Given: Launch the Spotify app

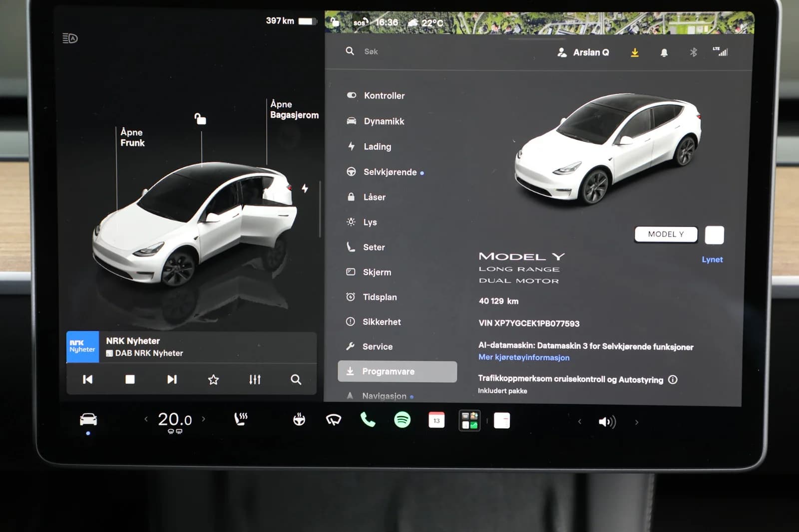Looking at the screenshot, I should [402, 420].
